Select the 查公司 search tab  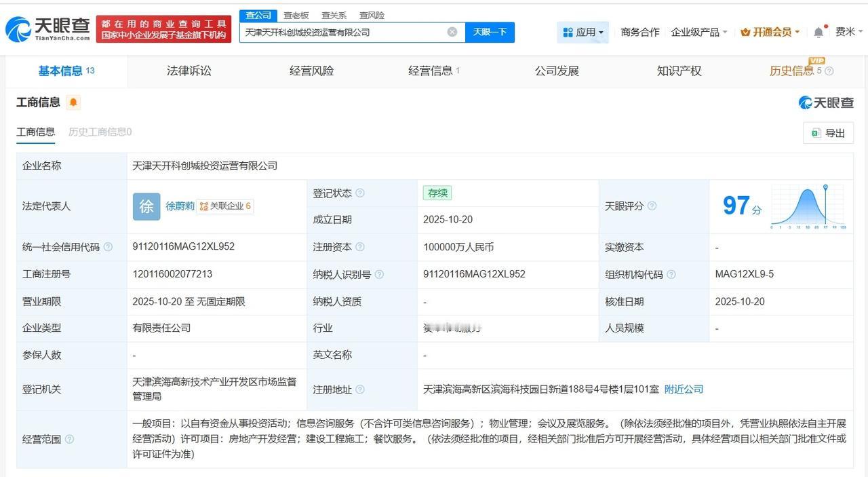258,15
